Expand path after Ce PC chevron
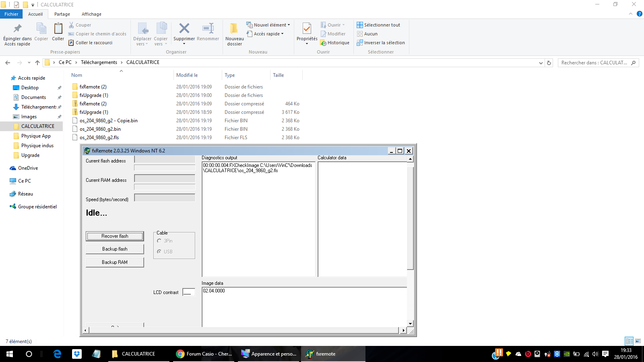 (76, 62)
